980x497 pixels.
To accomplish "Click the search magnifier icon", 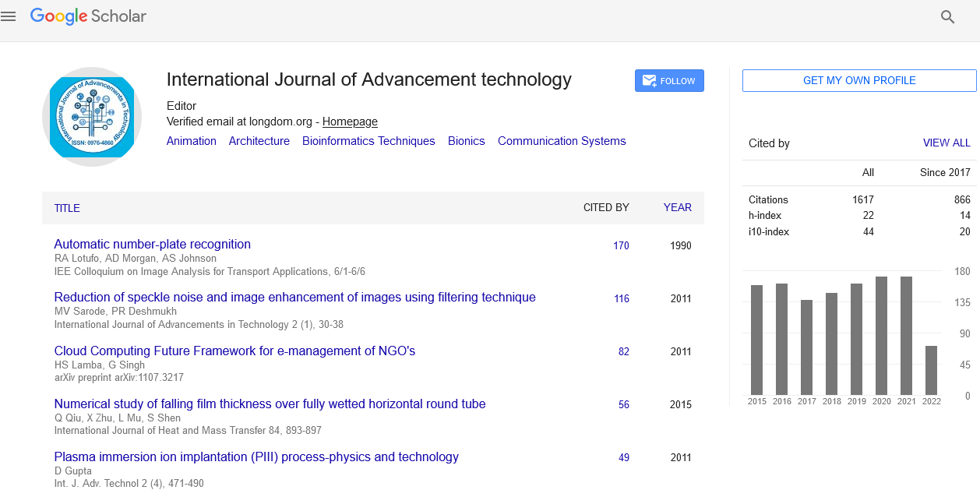I will 947,17.
